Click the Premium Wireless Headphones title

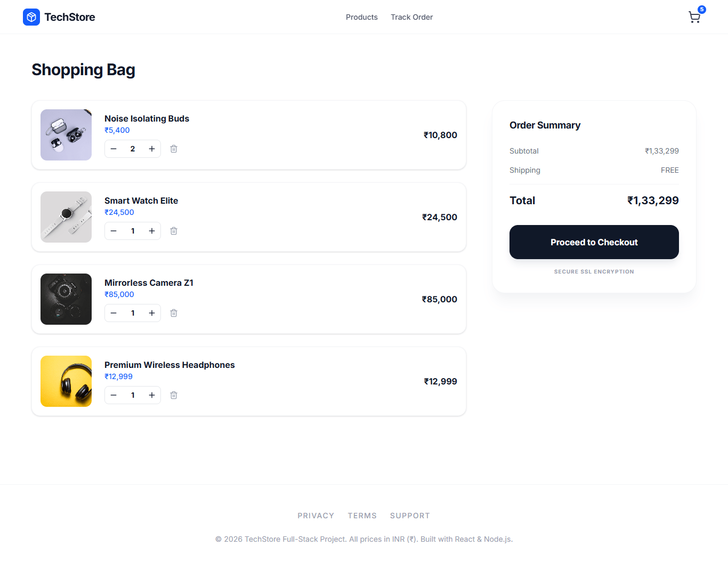click(169, 365)
